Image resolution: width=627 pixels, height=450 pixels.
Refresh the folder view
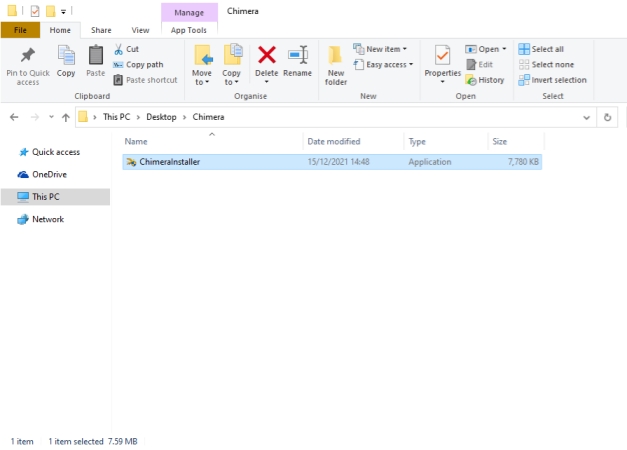[x=607, y=118]
